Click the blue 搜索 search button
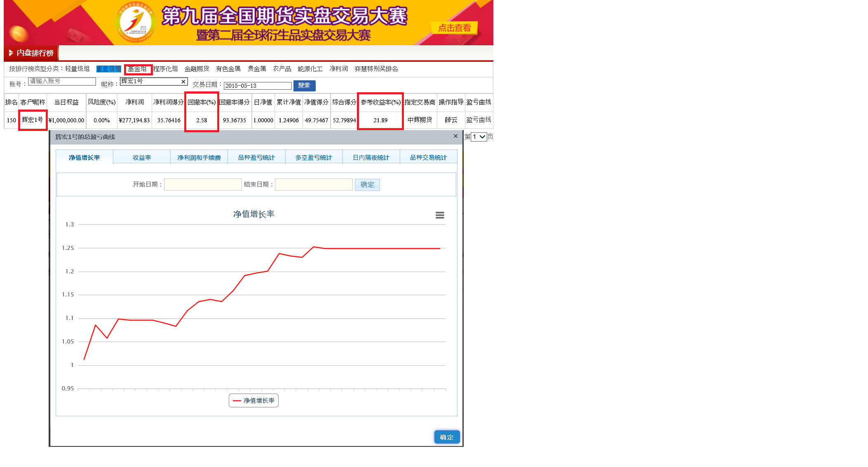 point(304,86)
